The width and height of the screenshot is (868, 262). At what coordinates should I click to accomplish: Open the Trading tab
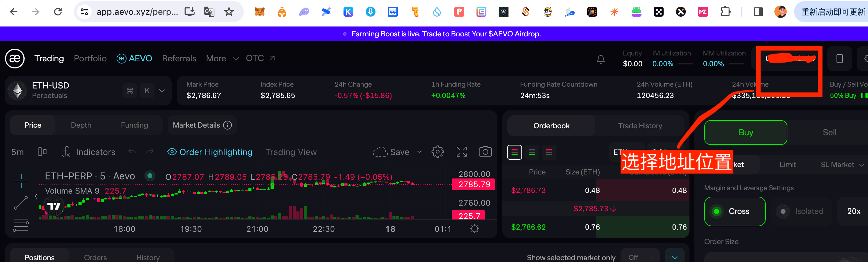point(49,58)
